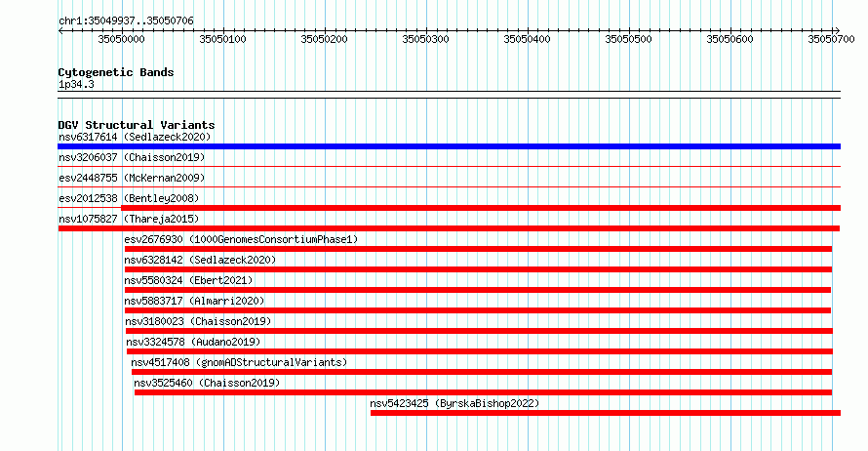This screenshot has width=868, height=451.
Task: Click ruler position 35050100
Action: pos(222,39)
